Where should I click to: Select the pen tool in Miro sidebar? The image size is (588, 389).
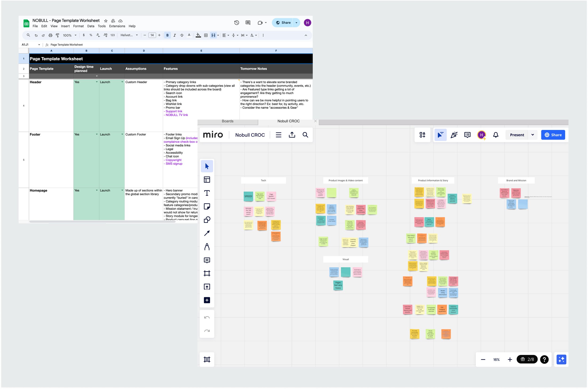pyautogui.click(x=207, y=247)
